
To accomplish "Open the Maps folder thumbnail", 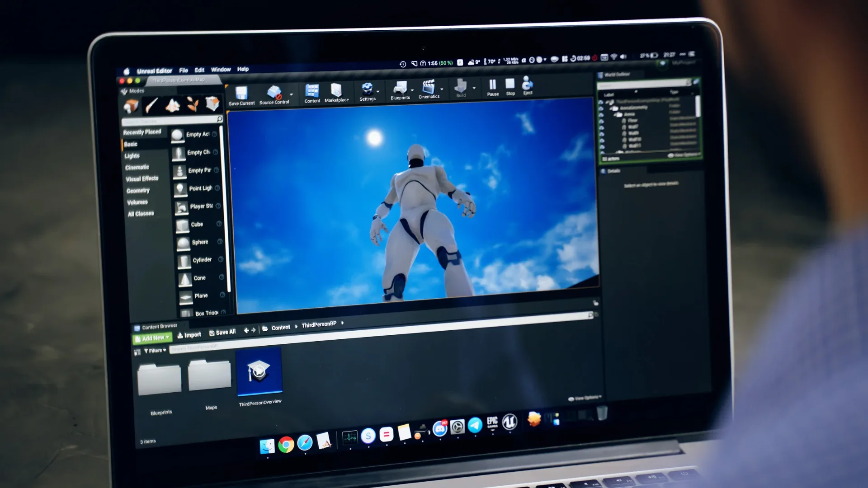I will 209,375.
